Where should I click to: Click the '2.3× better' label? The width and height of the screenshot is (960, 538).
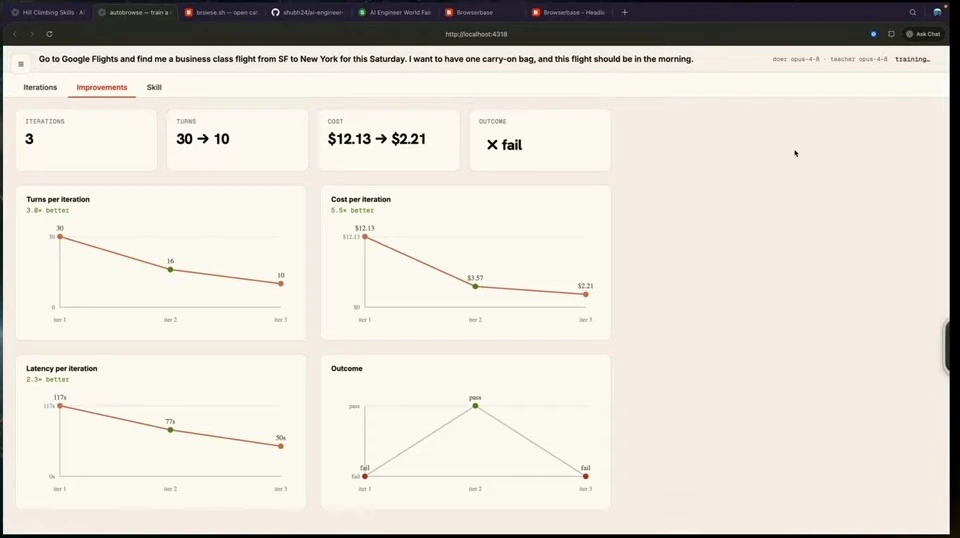pos(48,379)
